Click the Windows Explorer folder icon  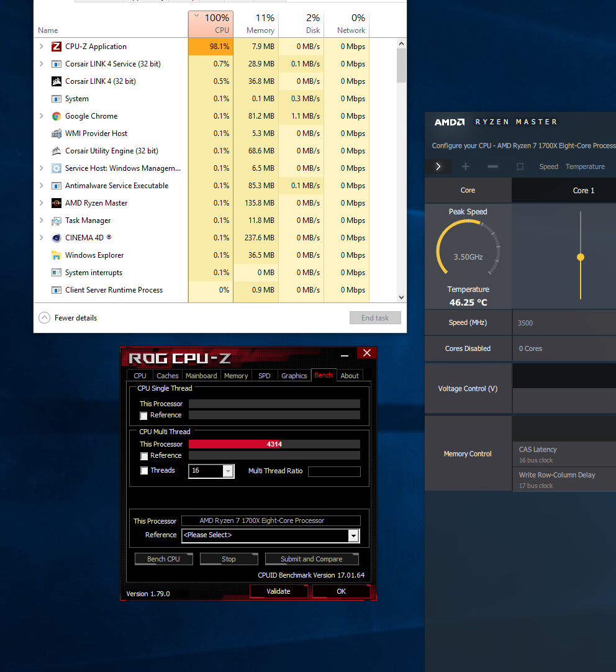tap(56, 255)
